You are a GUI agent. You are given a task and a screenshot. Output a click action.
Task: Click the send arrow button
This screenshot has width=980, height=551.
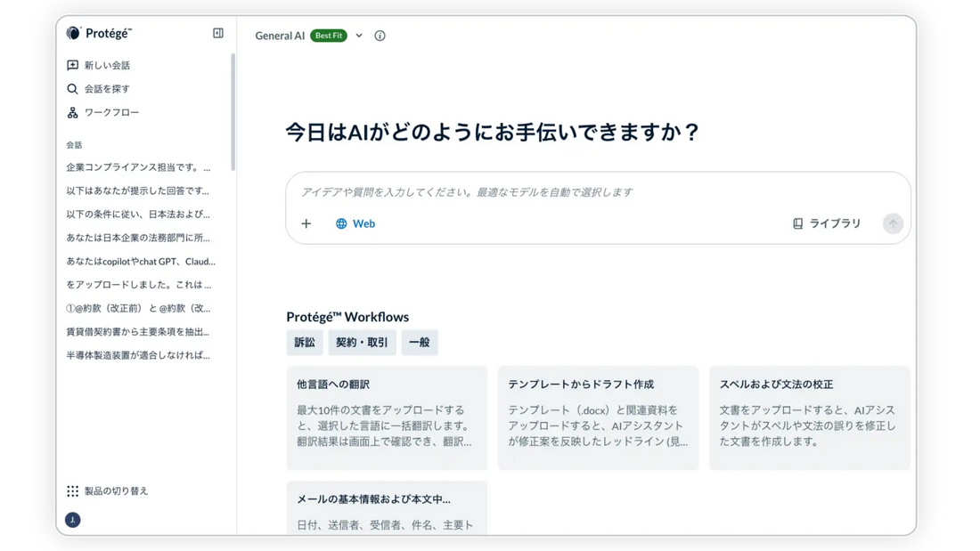coord(893,223)
